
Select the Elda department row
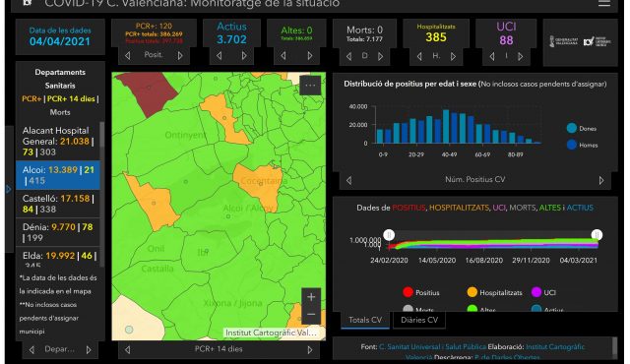point(57,257)
